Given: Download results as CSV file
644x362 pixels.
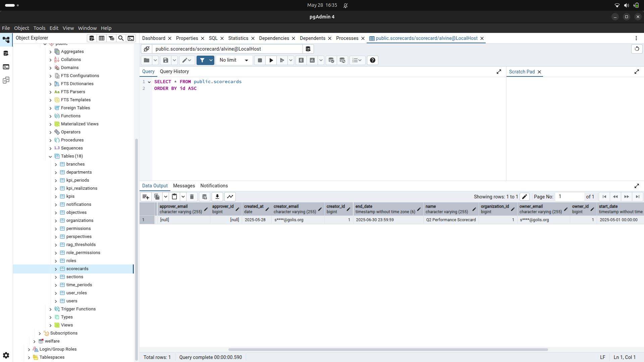Looking at the screenshot, I should click(217, 197).
